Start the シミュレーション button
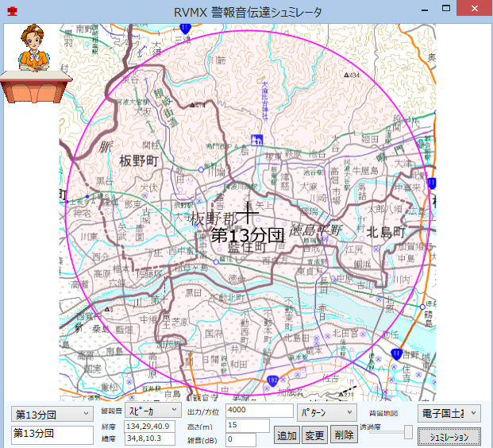The width and height of the screenshot is (493, 448). (x=449, y=437)
